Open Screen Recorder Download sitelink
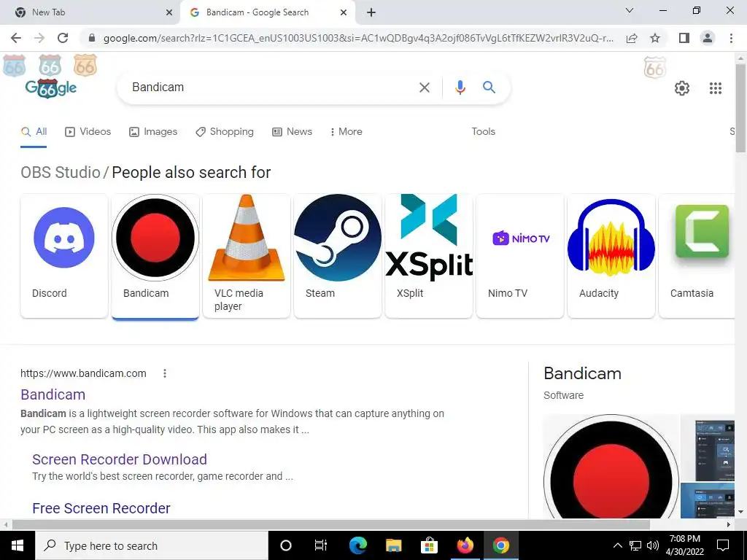 (x=120, y=459)
